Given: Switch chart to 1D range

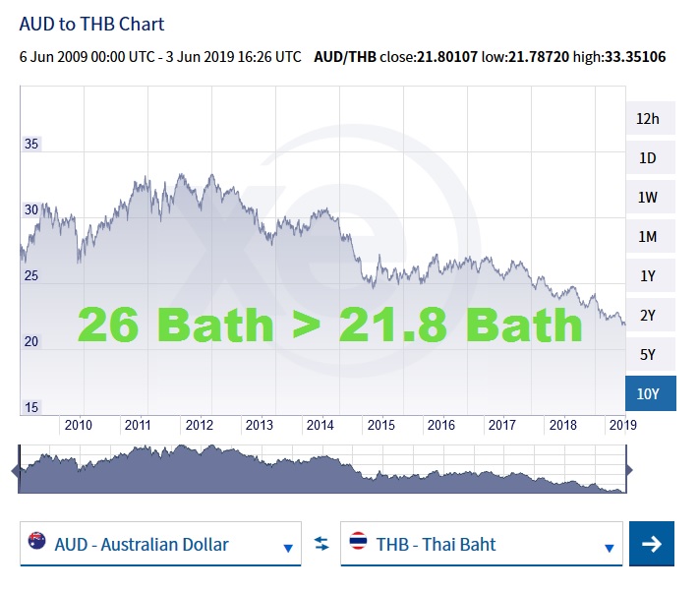Looking at the screenshot, I should click(x=647, y=158).
